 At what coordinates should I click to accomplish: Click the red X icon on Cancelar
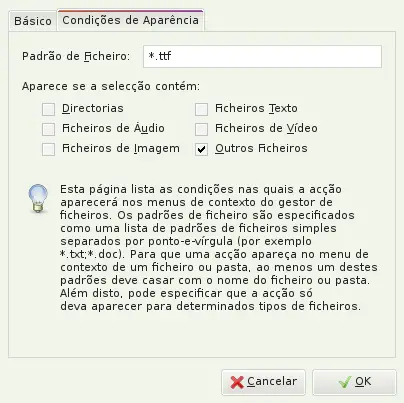tap(237, 382)
